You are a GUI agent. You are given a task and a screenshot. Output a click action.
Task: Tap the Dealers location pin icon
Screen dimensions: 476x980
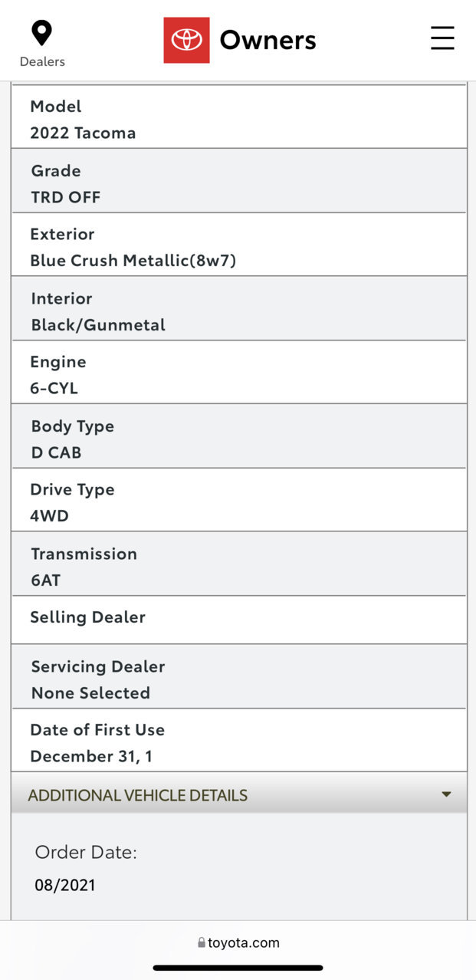pyautogui.click(x=41, y=34)
